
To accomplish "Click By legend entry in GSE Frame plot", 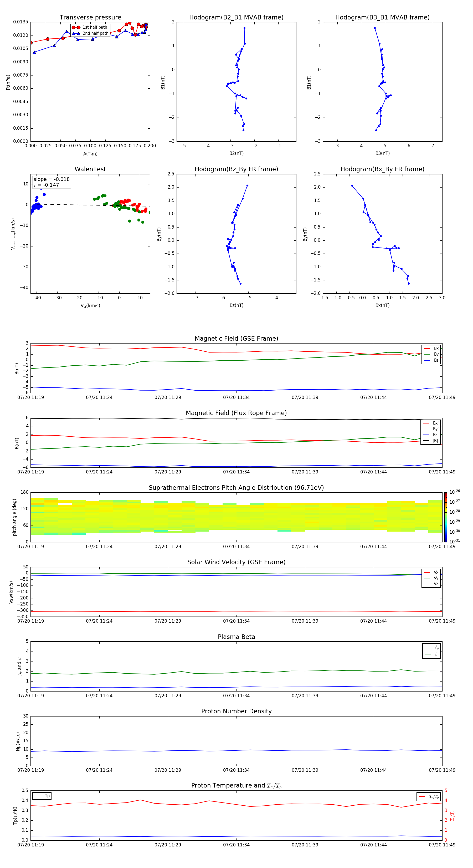I will coord(431,355).
